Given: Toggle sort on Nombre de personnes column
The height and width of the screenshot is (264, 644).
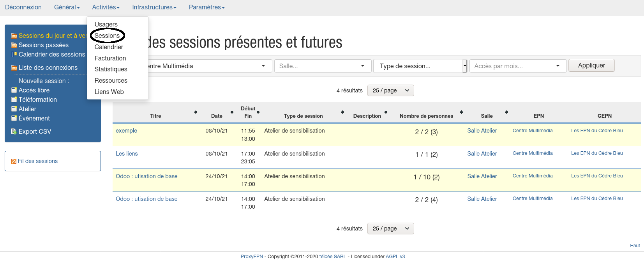Looking at the screenshot, I should click(x=461, y=112).
